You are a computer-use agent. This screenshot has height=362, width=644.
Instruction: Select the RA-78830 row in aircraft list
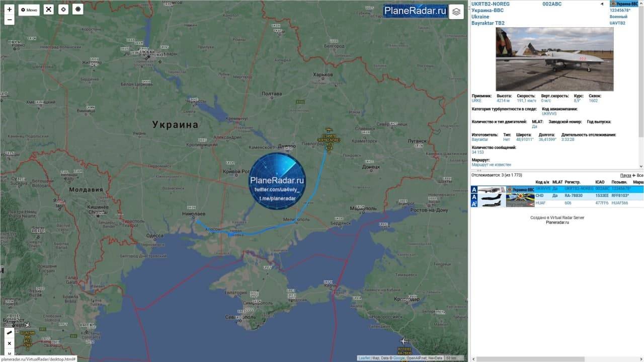[x=573, y=196]
